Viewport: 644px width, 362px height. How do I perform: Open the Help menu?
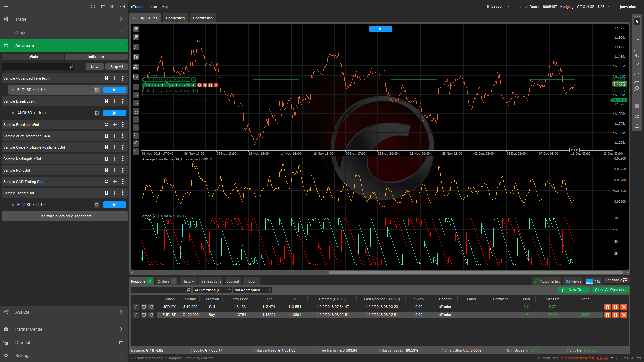coord(166,7)
